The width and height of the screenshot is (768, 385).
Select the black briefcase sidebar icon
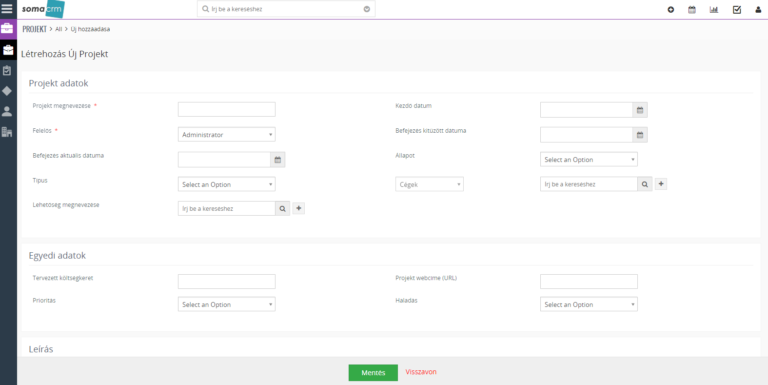click(7, 49)
